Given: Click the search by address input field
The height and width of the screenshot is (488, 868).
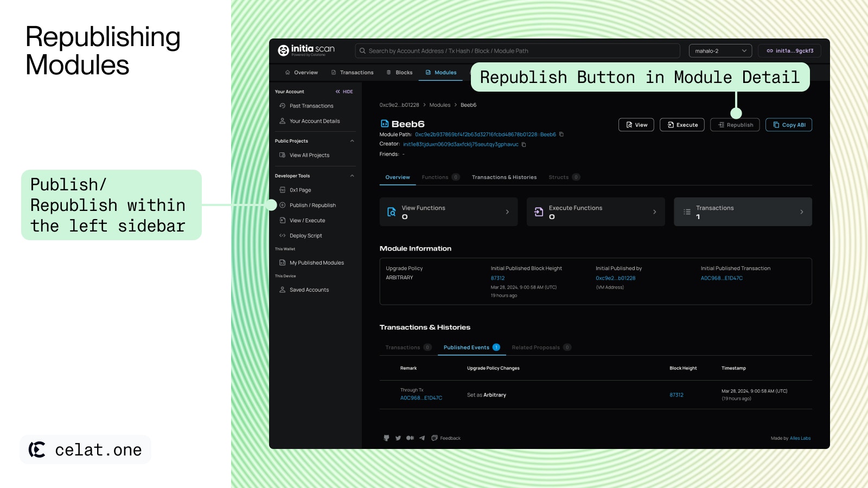Looking at the screenshot, I should [518, 51].
